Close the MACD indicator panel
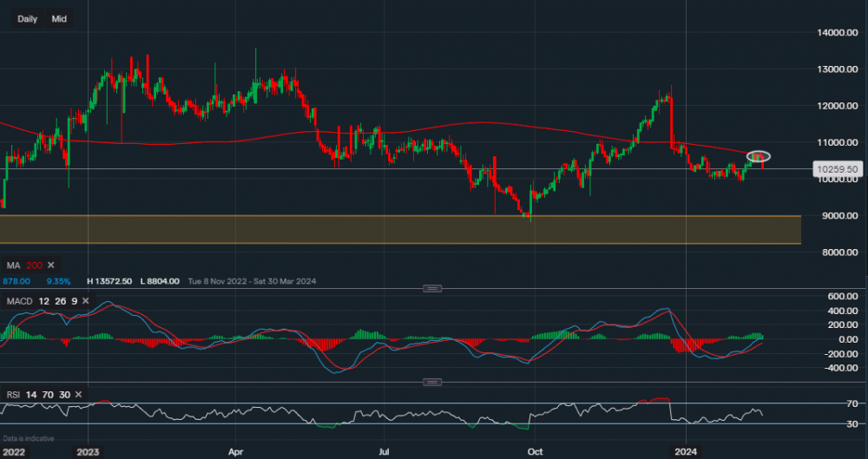The image size is (868, 459). pos(84,300)
